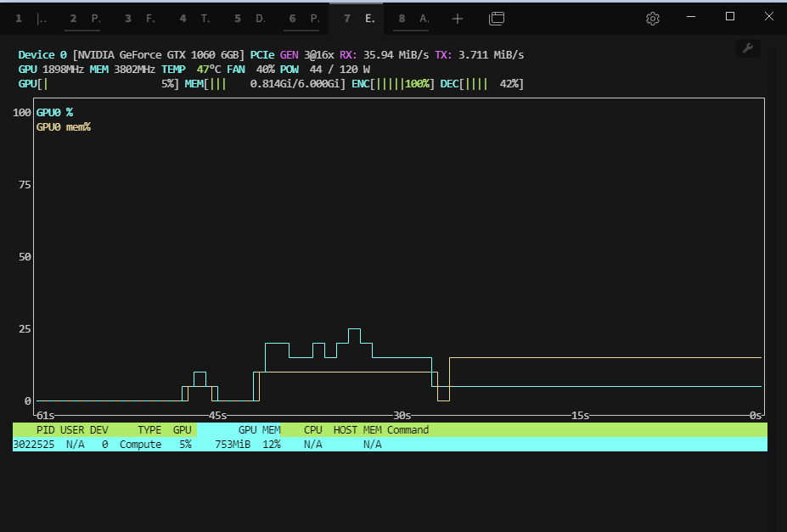
Task: Click the plus icon to add a new tab
Action: tap(458, 18)
